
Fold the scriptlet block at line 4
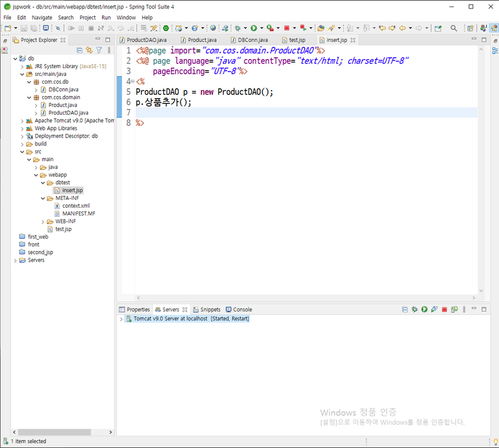(x=133, y=82)
